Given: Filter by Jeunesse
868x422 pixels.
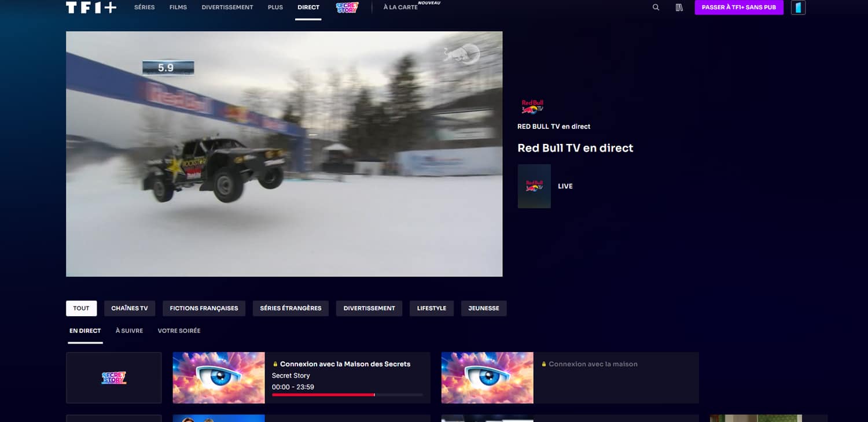Looking at the screenshot, I should 484,308.
